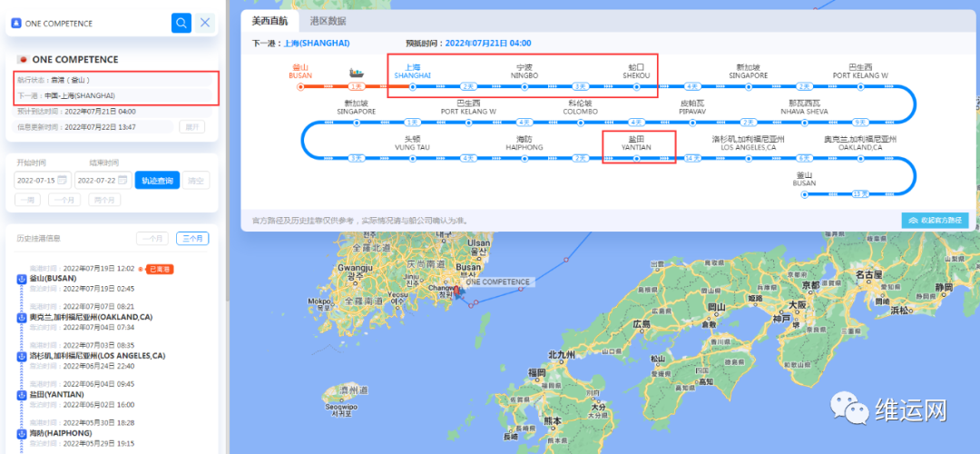The width and height of the screenshot is (980, 454).
Task: Switch to the 港区数据 tab
Action: point(328,21)
